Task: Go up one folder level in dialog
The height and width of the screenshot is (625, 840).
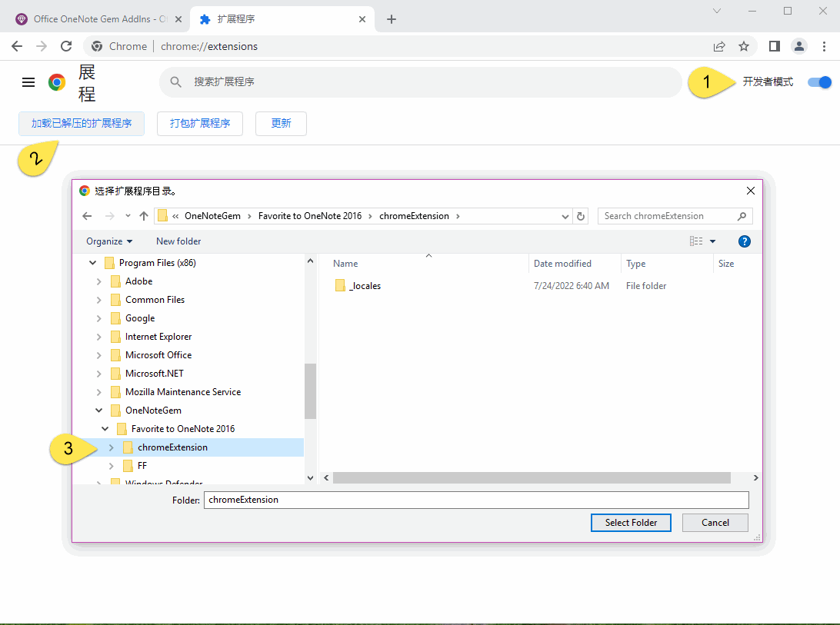Action: pyautogui.click(x=144, y=216)
